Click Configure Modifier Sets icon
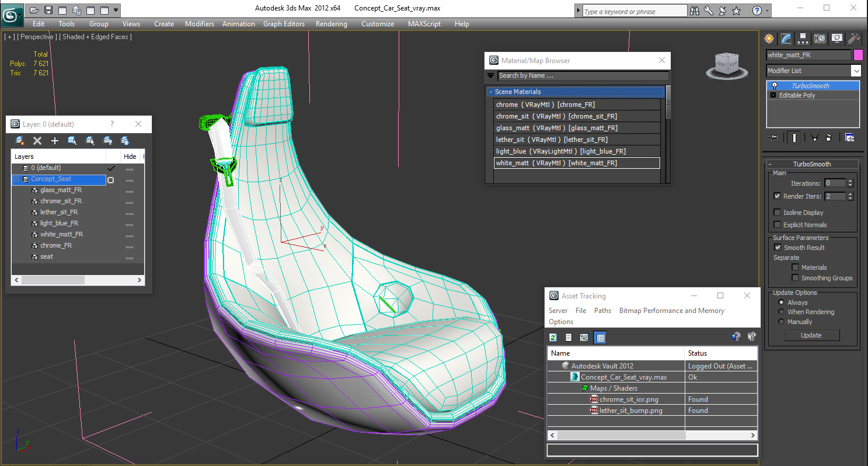 [849, 138]
